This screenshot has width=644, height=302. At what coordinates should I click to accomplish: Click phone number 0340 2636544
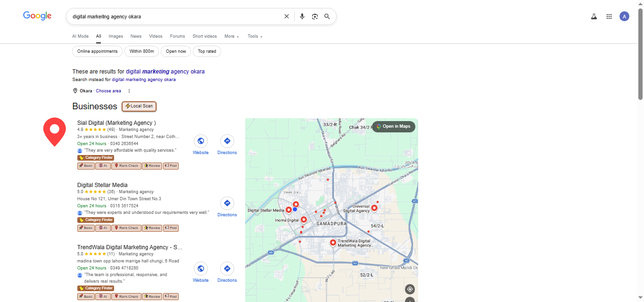(124, 143)
